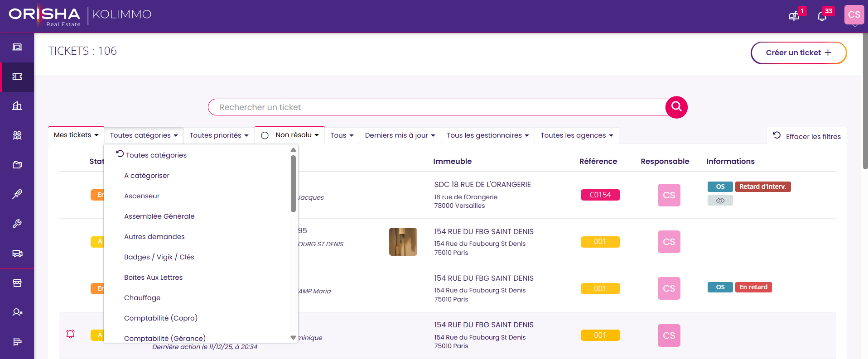
Task: Open the CS user avatar menu
Action: click(x=854, y=14)
